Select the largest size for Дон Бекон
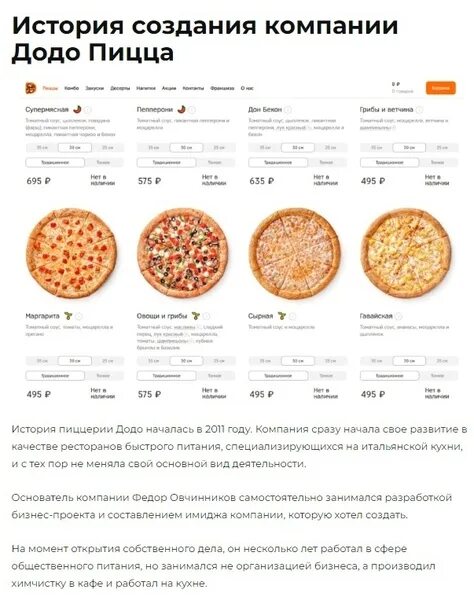Viewport: 474px width, 604px height. tap(330, 148)
